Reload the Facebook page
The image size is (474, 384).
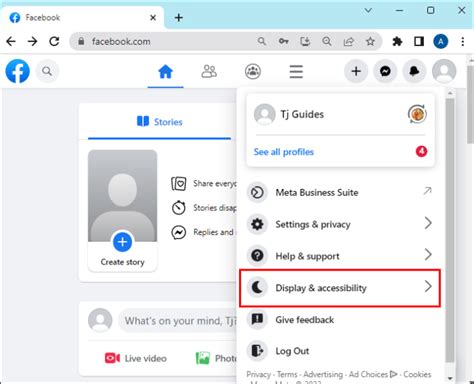[x=54, y=41]
